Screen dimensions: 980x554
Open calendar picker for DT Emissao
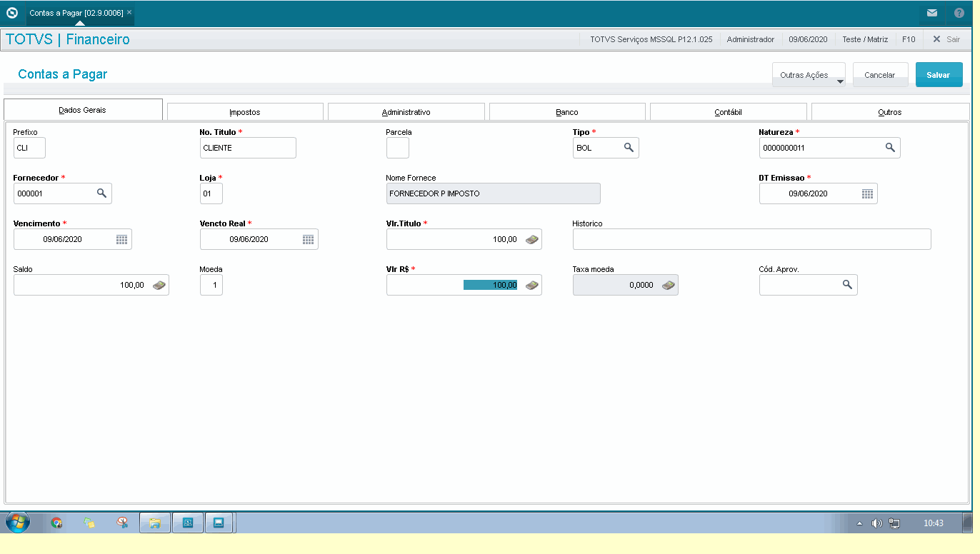867,193
